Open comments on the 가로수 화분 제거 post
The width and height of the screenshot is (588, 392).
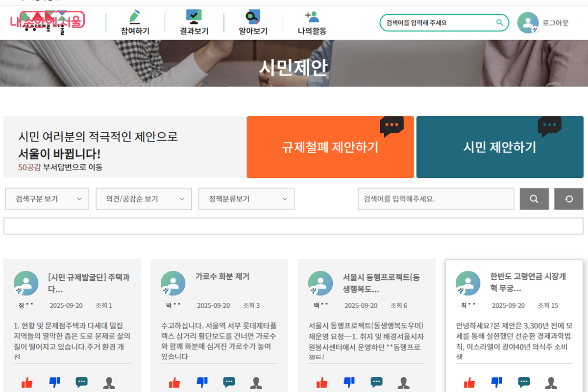228,382
